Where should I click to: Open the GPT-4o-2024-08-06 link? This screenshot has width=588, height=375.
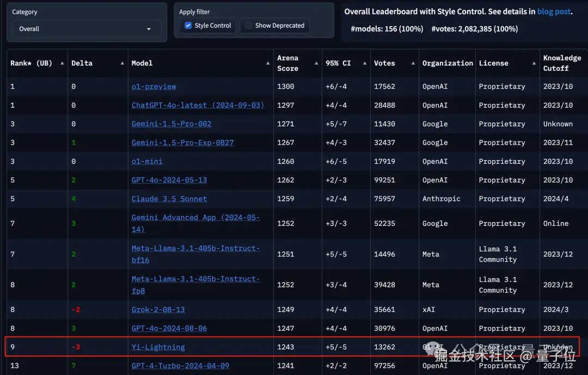[x=169, y=329]
